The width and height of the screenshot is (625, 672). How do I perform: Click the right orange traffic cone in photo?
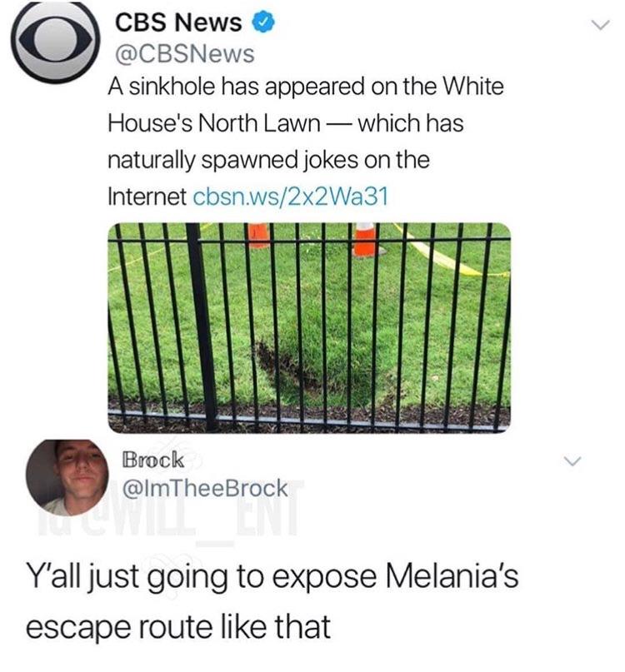click(x=366, y=240)
